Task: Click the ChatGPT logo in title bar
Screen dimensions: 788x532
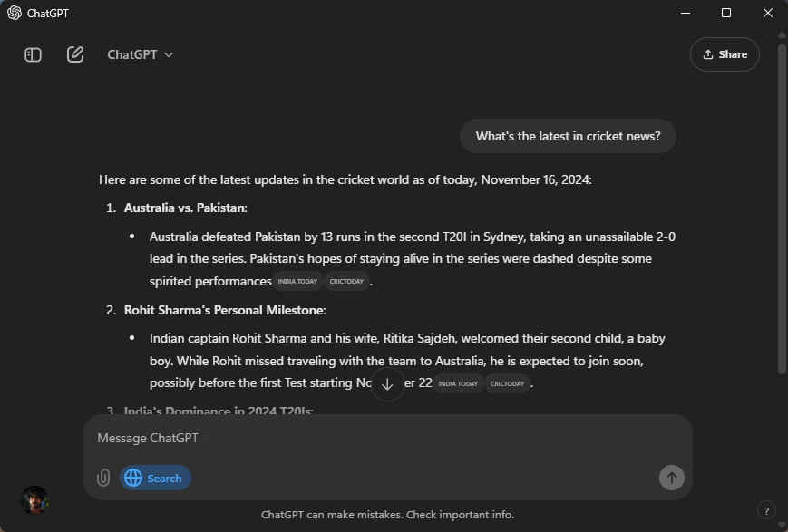Action: [x=15, y=13]
